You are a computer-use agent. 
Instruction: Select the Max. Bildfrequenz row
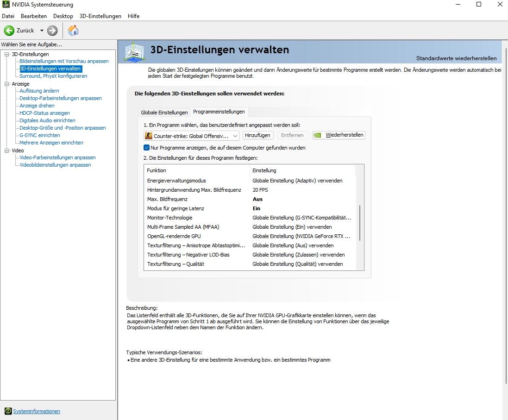(x=250, y=199)
